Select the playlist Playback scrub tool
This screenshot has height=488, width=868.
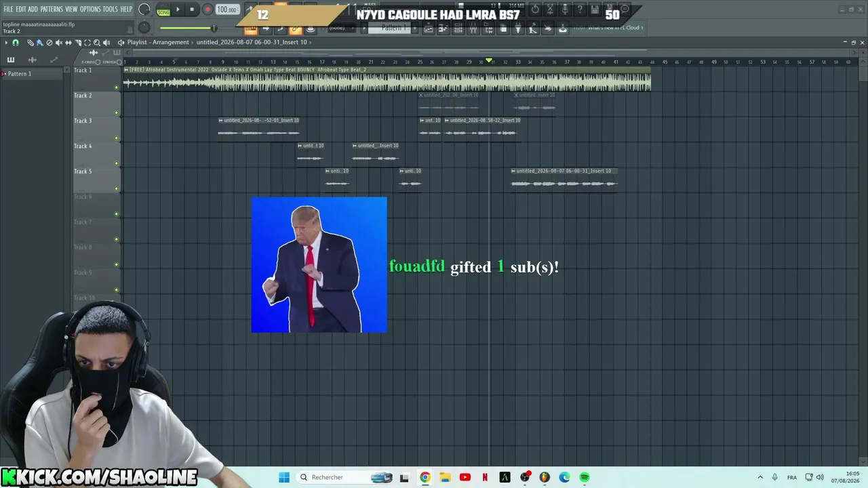(106, 42)
